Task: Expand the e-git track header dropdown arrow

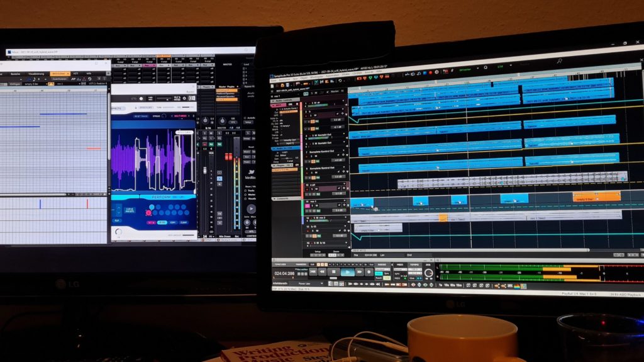Action: (x=344, y=183)
